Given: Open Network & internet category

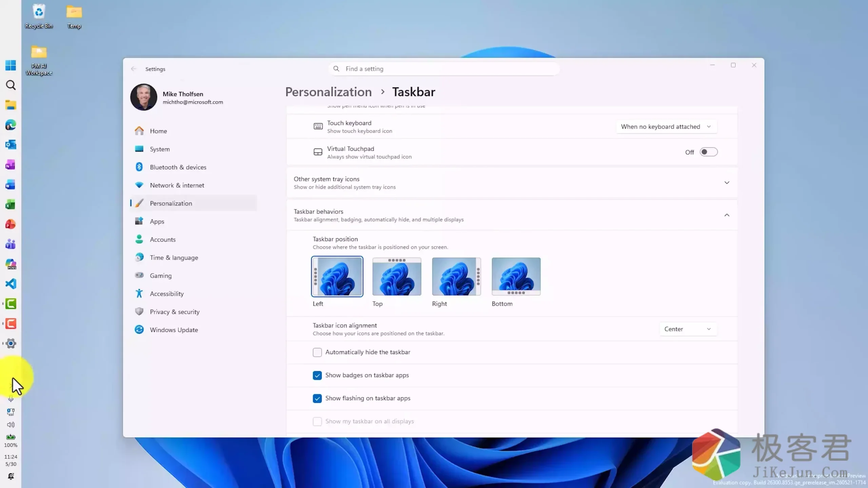Looking at the screenshot, I should coord(193,185).
